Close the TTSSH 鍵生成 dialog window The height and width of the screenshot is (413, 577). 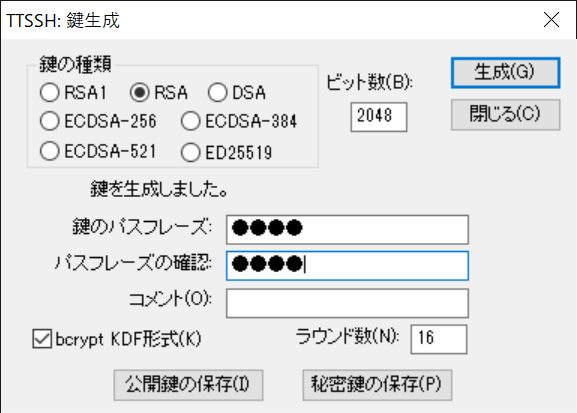click(551, 20)
